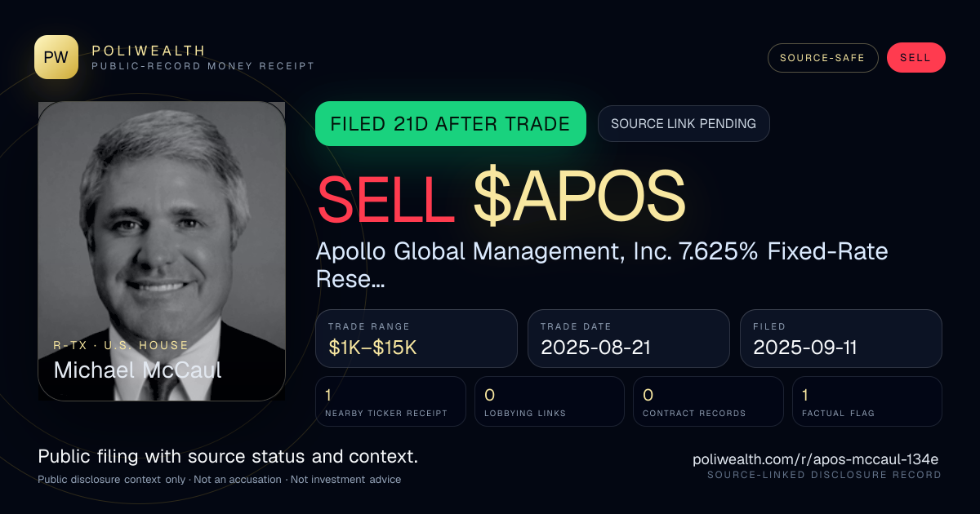Open the FACTUAL FLAG stat tile
The width and height of the screenshot is (980, 514).
[x=867, y=401]
